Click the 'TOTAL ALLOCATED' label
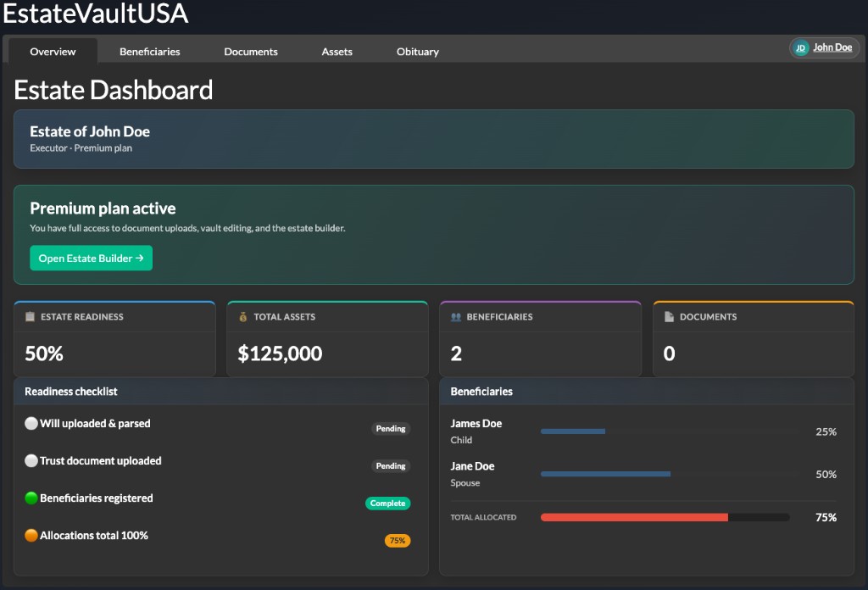The image size is (868, 590). (x=483, y=517)
